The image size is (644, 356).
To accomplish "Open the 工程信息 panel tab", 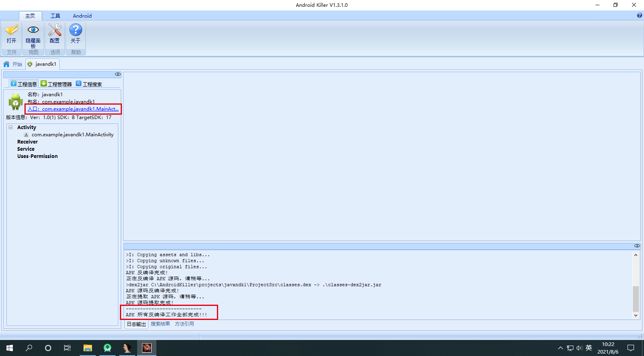I will [24, 84].
